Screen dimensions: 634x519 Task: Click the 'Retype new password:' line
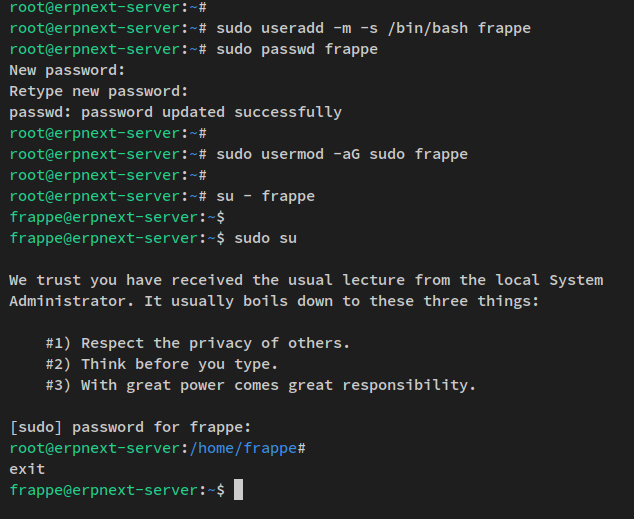point(98,91)
